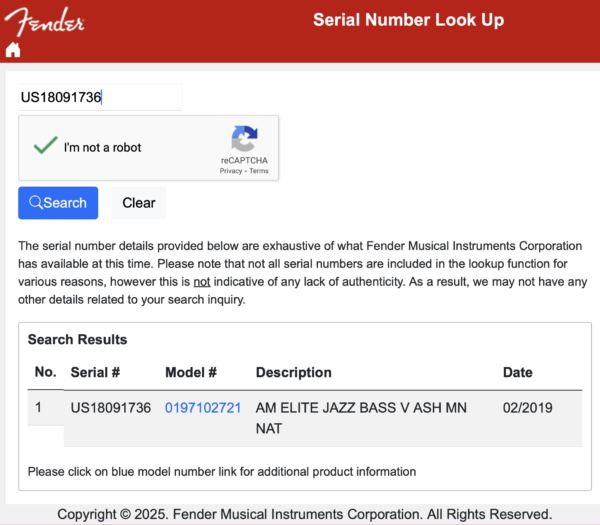Screen dimensions: 600x525
Task: Click the Serial Number Look Up title
Action: point(409,20)
